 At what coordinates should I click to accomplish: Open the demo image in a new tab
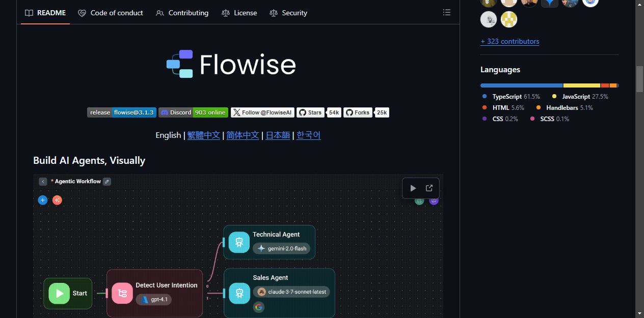click(x=429, y=188)
